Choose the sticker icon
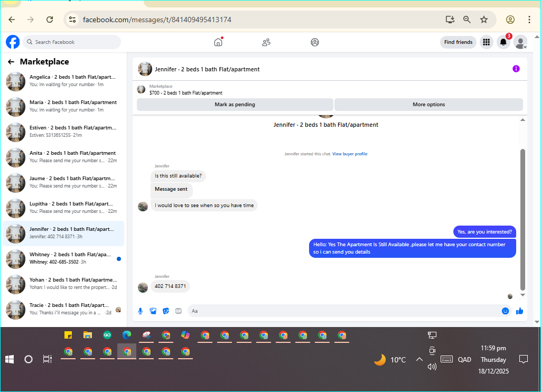The width and height of the screenshot is (541, 392). [x=166, y=311]
